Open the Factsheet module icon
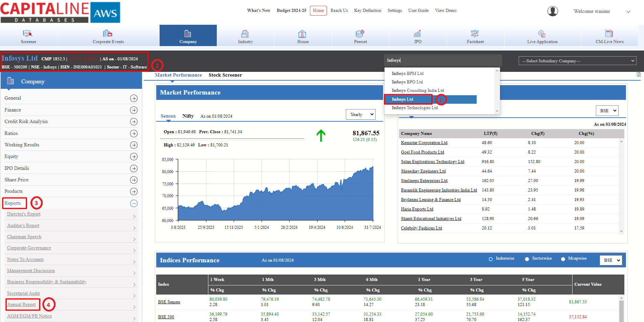 point(475,34)
